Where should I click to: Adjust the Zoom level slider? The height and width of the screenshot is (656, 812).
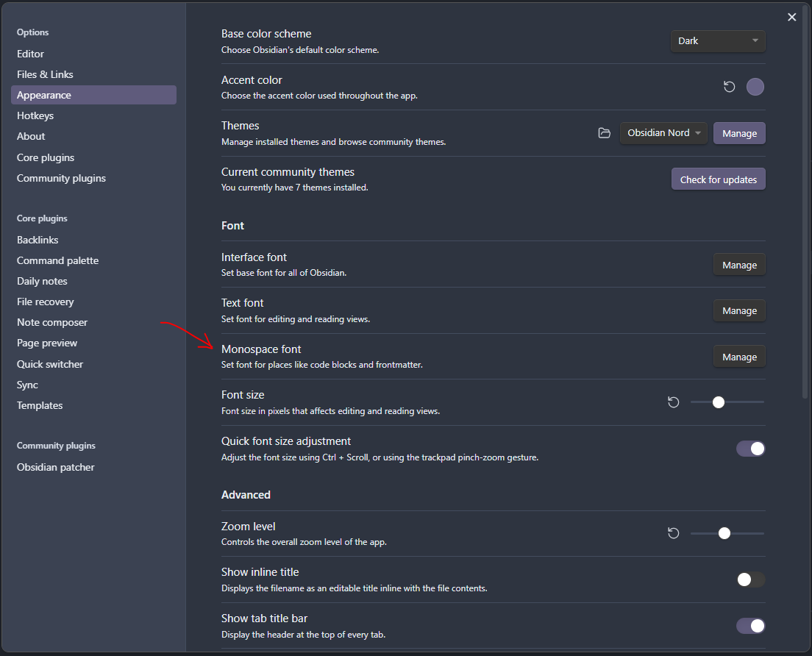pyautogui.click(x=727, y=533)
